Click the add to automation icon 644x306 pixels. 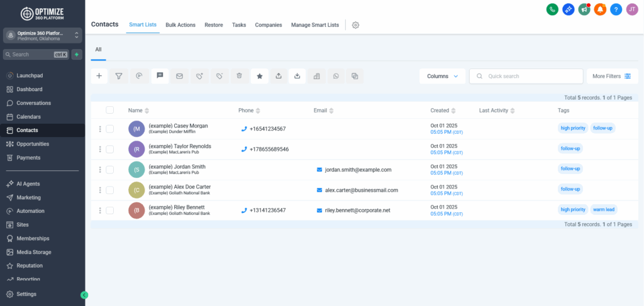[x=139, y=76]
